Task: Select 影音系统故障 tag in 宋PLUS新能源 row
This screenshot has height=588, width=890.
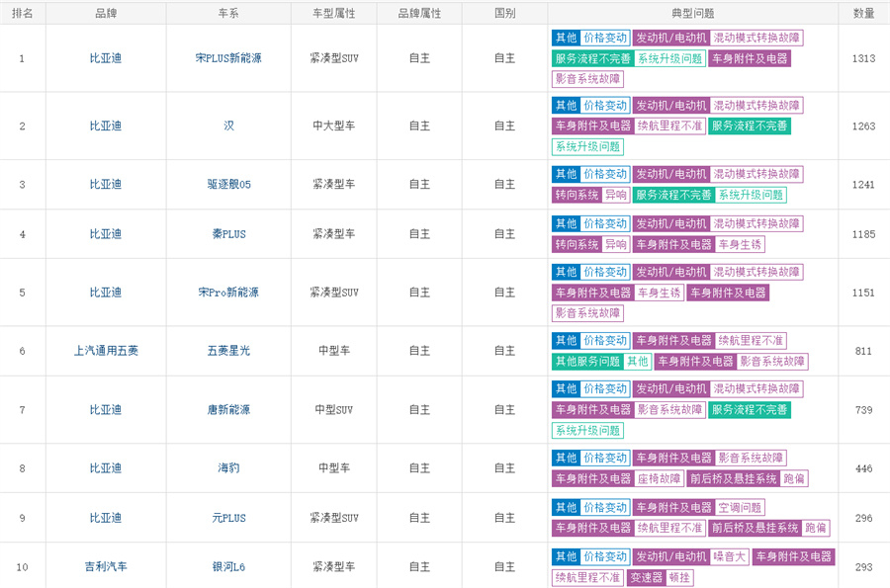Action: tap(587, 79)
